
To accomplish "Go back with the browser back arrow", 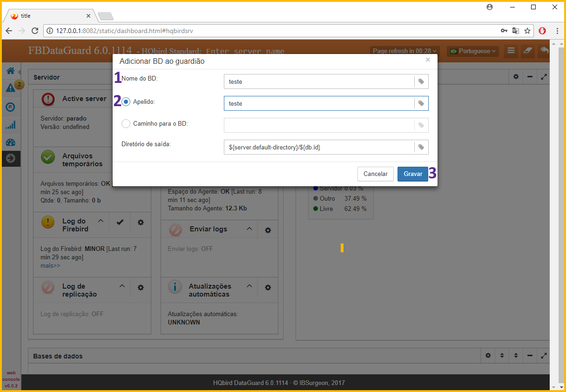I will tap(9, 31).
